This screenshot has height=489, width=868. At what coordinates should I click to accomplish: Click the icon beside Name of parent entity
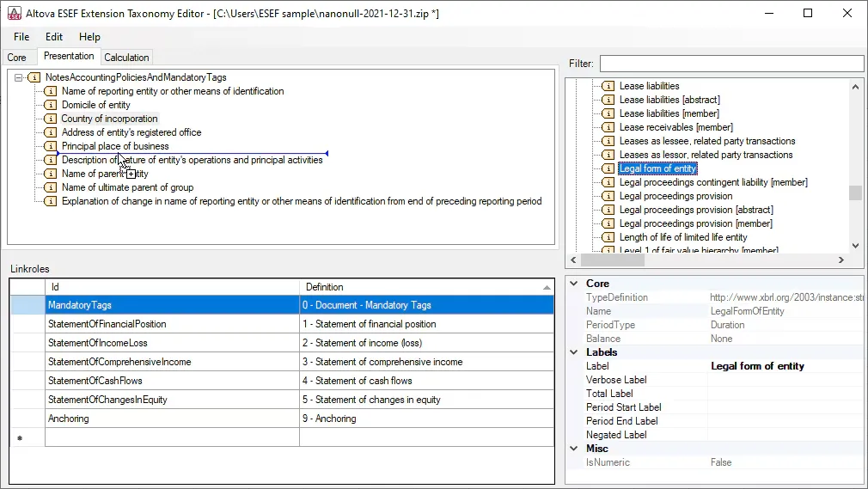pos(50,174)
